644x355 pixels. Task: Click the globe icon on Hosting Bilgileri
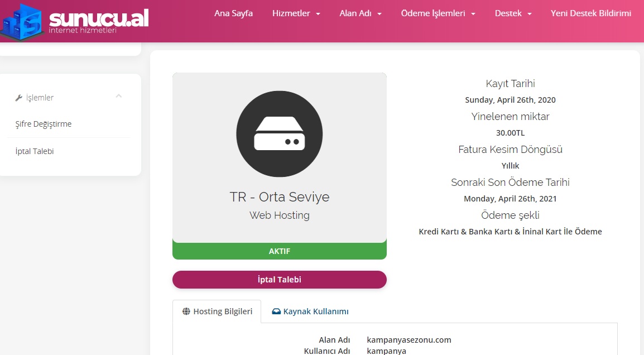pos(186,311)
